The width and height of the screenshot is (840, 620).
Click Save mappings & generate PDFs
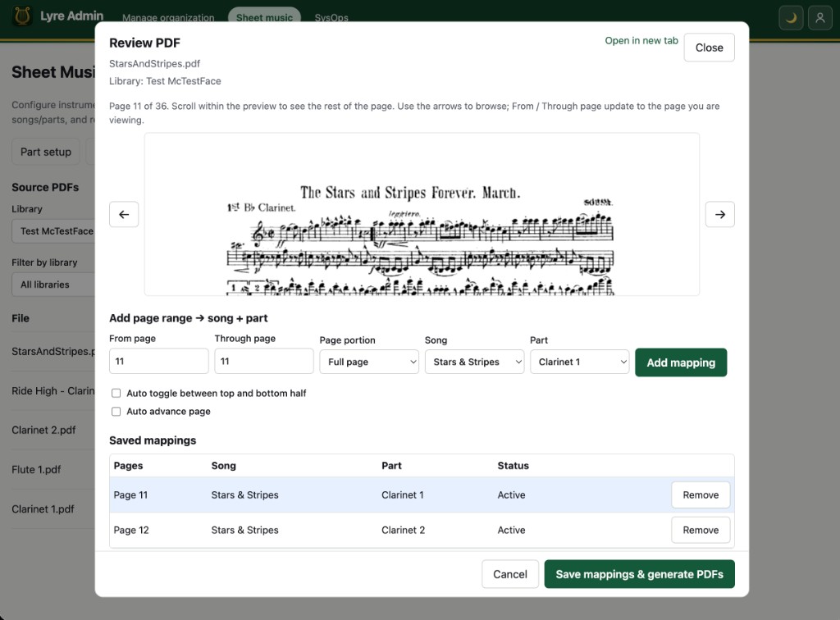tap(639, 574)
